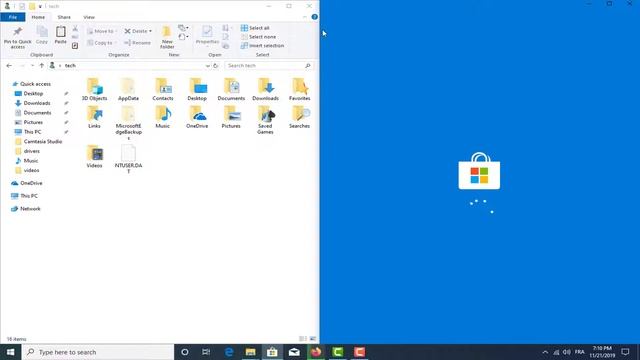This screenshot has width=640, height=360.
Task: Select the Desktop folder in file pane
Action: (x=197, y=89)
